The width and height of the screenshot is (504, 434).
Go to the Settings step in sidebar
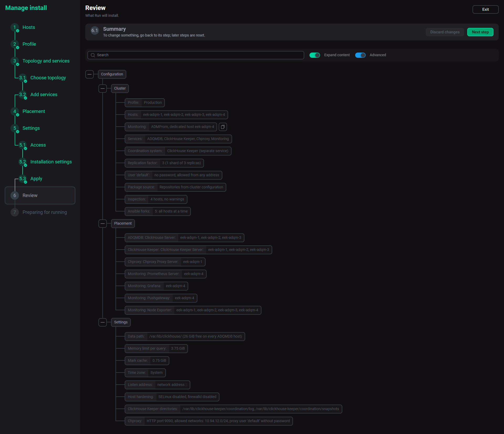tap(31, 128)
